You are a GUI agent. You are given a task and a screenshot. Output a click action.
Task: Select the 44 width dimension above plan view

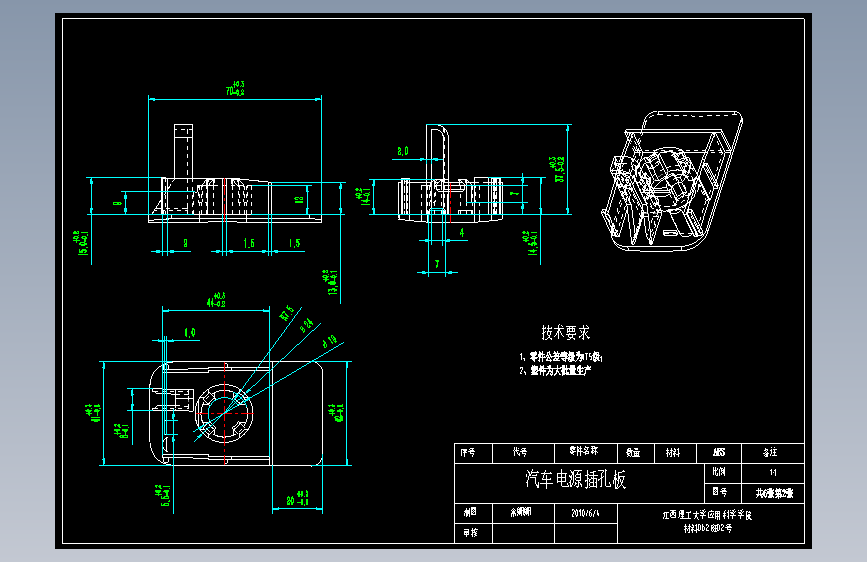click(216, 300)
